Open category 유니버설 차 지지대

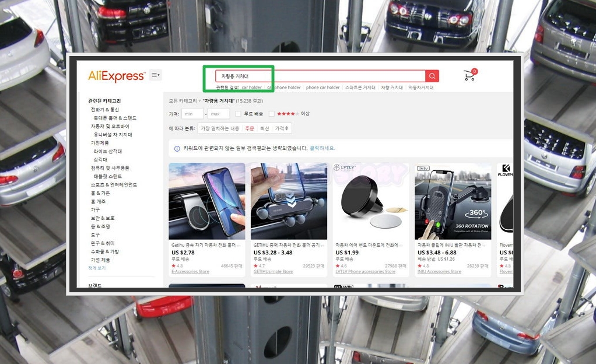click(x=113, y=135)
